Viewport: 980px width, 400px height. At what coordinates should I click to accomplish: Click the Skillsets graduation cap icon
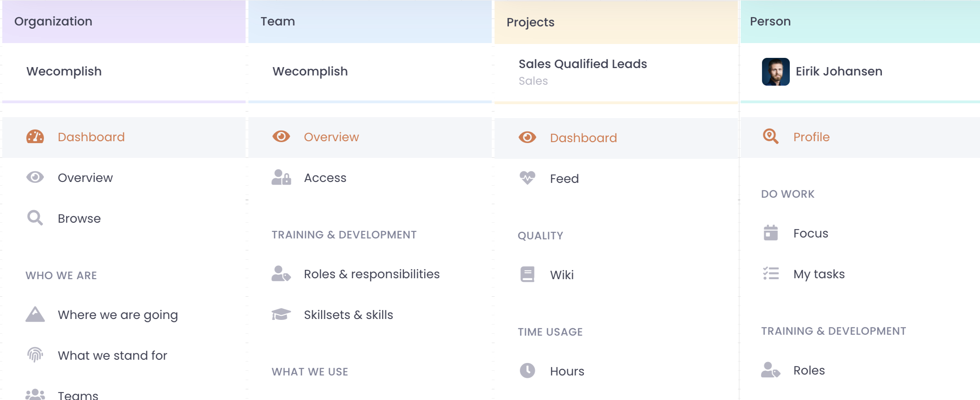(281, 314)
